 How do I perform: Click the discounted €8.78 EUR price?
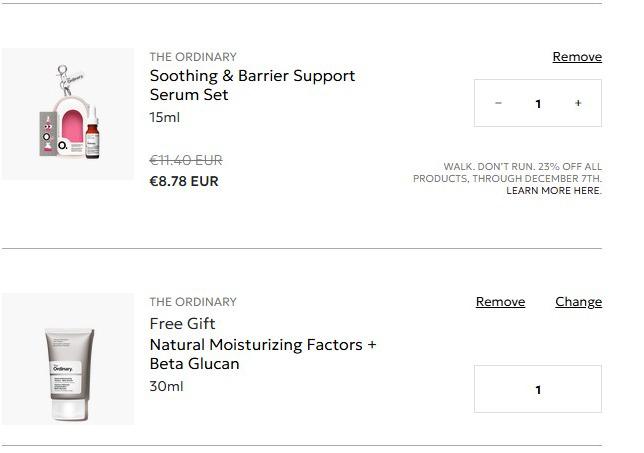point(184,181)
